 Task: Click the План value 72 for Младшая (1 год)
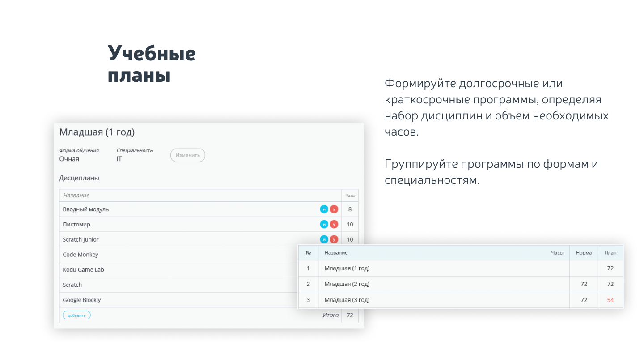point(610,268)
